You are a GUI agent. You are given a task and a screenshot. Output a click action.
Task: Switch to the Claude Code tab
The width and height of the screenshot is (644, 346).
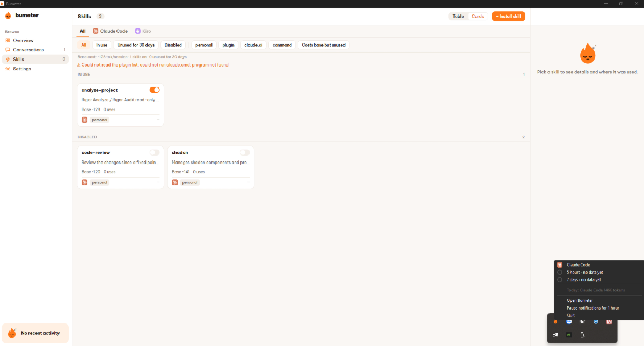[x=110, y=31]
